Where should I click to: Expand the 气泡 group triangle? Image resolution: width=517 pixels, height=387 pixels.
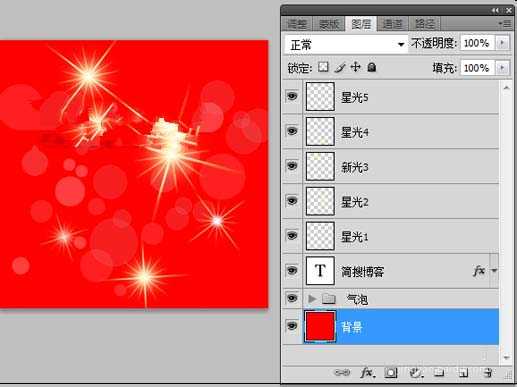coord(312,299)
